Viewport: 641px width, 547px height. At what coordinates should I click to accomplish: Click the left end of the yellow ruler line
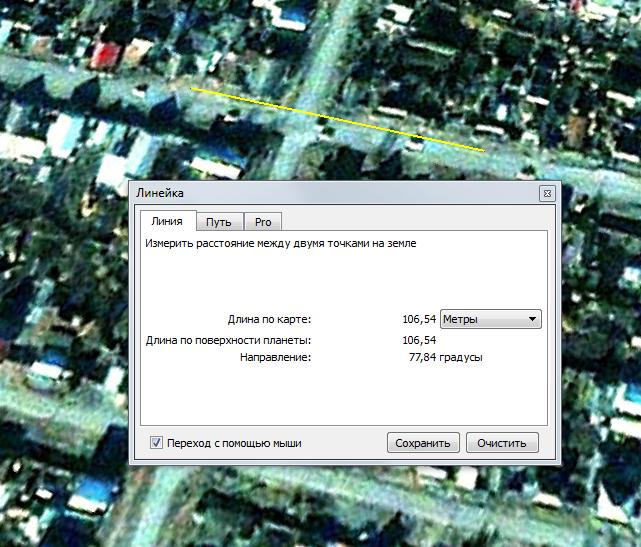click(192, 89)
